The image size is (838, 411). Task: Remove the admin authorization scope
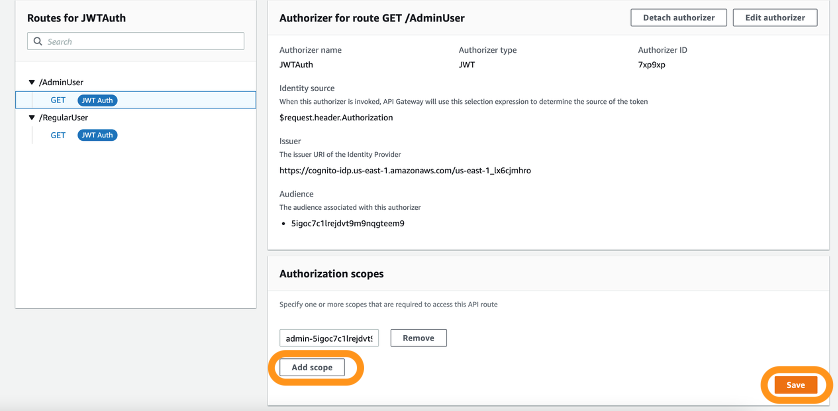418,338
